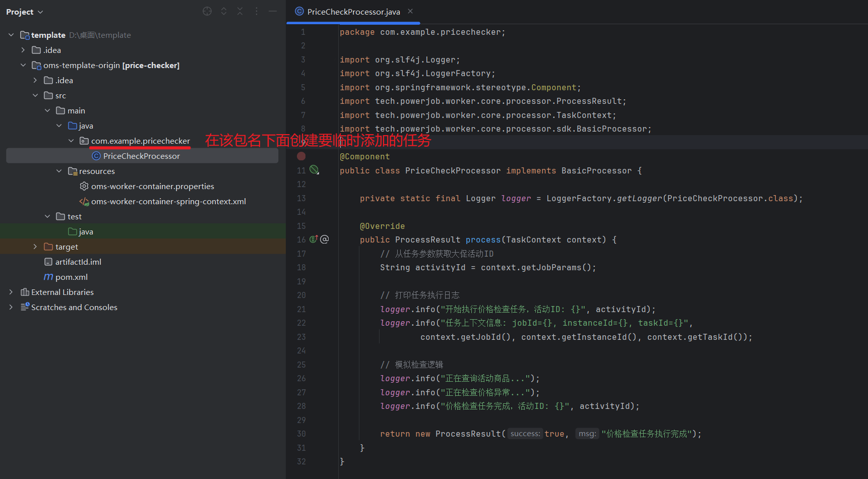
Task: Expand Scratches and Consoles node
Action: point(11,307)
